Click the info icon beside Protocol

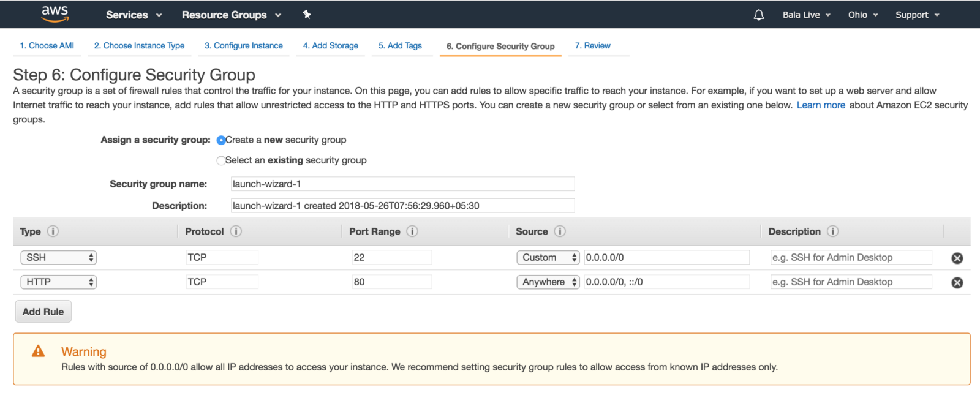coord(236,231)
